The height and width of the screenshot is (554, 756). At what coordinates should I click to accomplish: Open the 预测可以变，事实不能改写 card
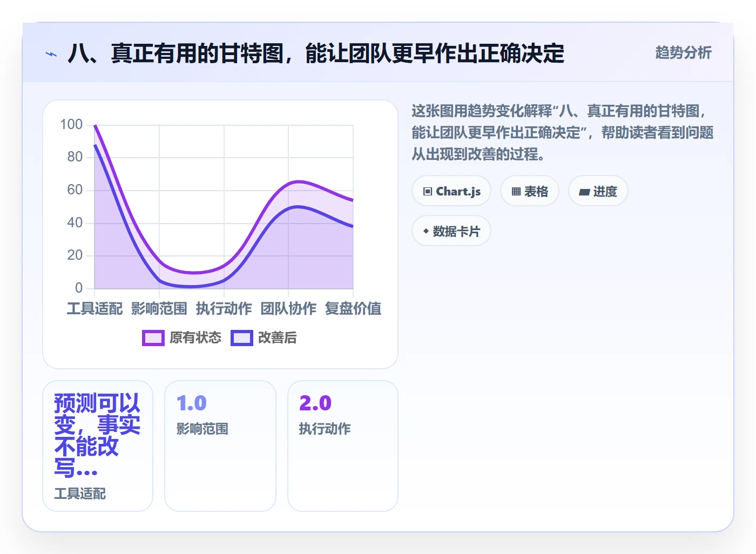click(x=98, y=446)
